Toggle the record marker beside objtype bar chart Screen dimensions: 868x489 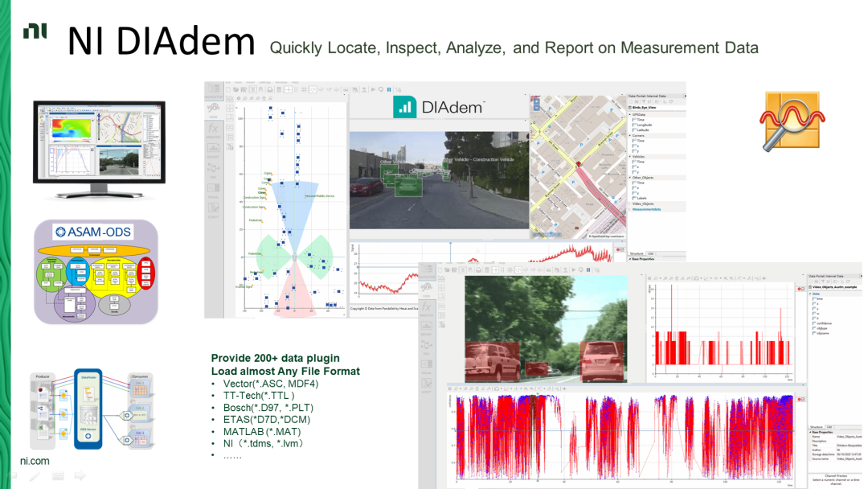pyautogui.click(x=800, y=289)
